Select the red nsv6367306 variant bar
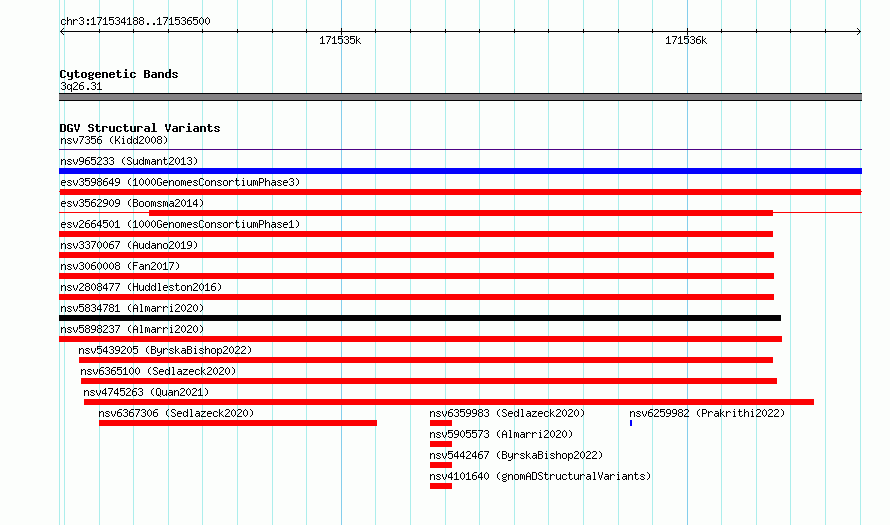The height and width of the screenshot is (525, 890). 238,423
